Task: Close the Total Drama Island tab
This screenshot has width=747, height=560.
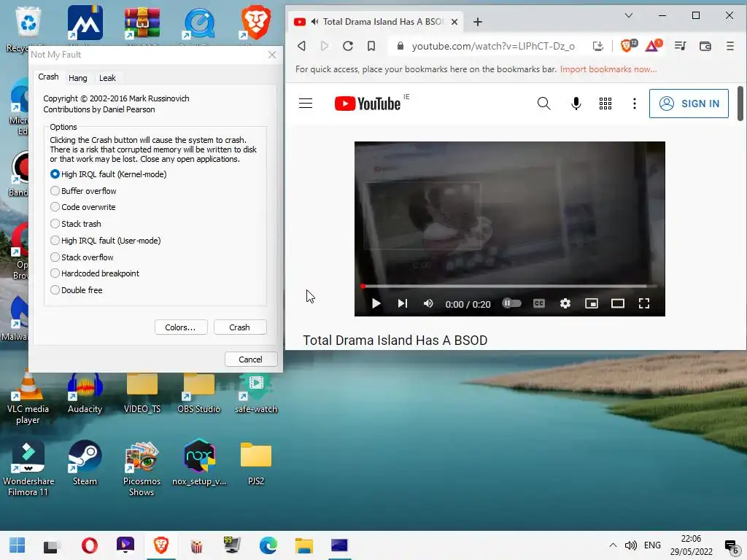Action: pyautogui.click(x=454, y=22)
